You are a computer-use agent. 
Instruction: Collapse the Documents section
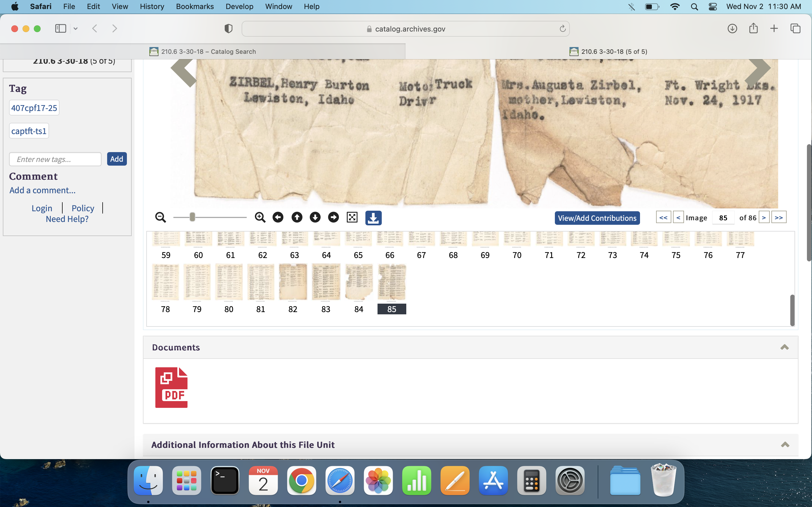(x=784, y=347)
